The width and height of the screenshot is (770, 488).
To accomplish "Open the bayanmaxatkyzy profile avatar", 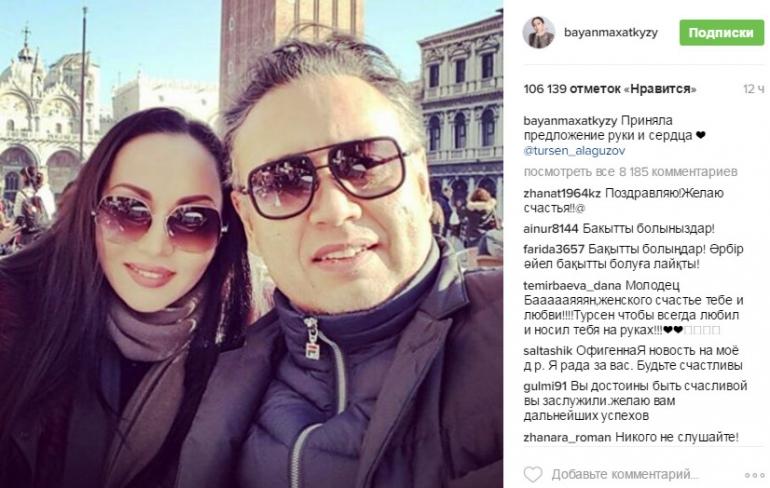I will point(539,33).
